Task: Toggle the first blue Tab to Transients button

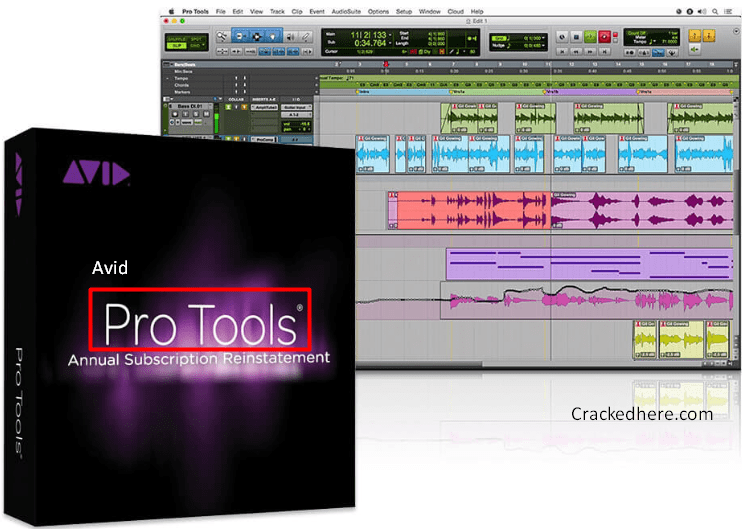Action: coord(265,52)
